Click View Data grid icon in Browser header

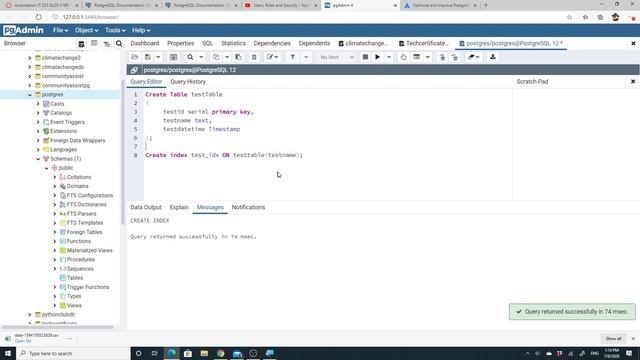[94, 43]
